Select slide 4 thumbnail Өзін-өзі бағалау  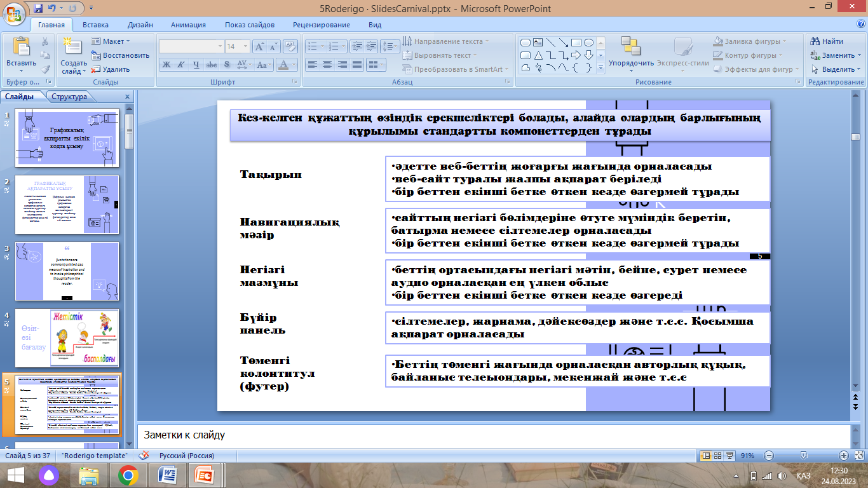[67, 338]
